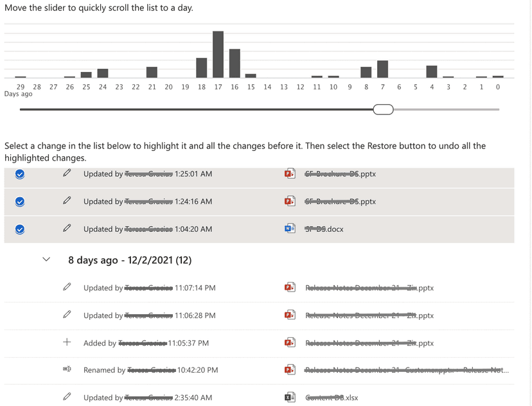Uncheck the selected SF-DS.docx change entry
The height and width of the screenshot is (406, 532).
pyautogui.click(x=20, y=229)
